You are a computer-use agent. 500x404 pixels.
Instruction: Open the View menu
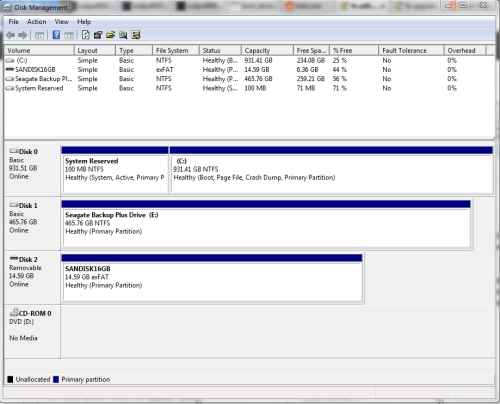62,22
